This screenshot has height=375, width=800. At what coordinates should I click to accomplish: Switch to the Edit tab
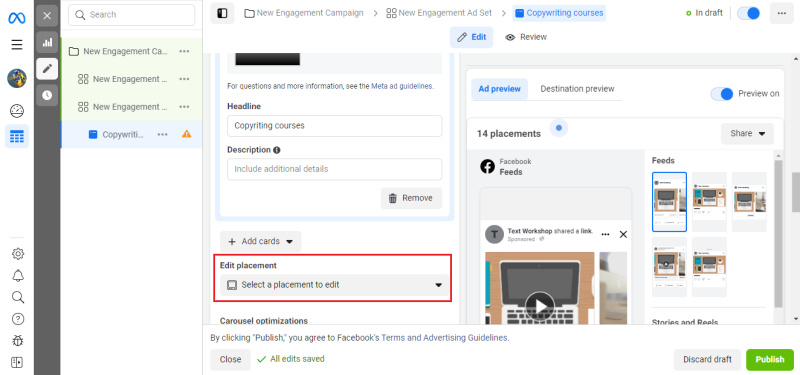click(471, 37)
